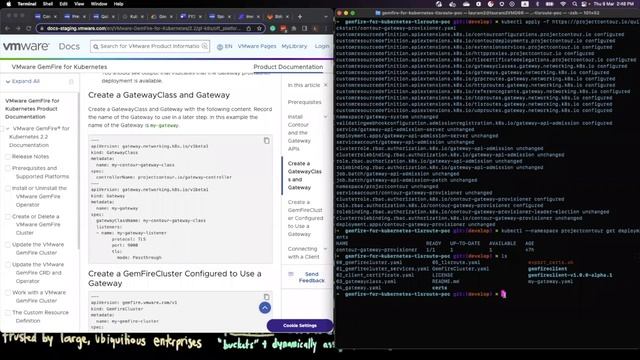
Task: Click the round scroll-to-top arrow button
Action: (265, 308)
